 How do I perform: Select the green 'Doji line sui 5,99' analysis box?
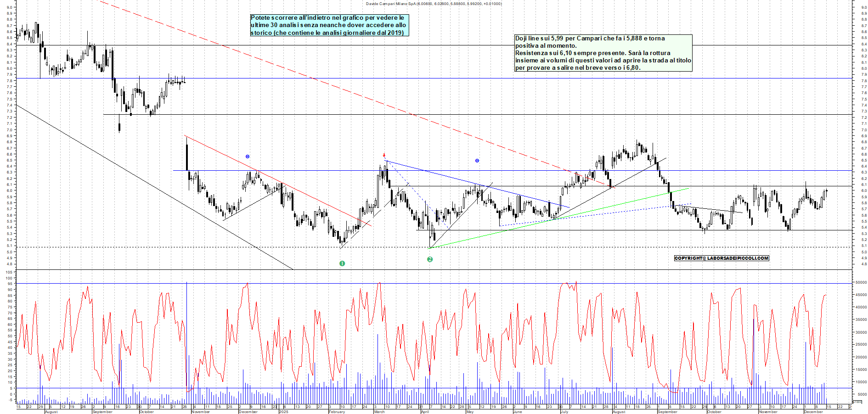point(603,53)
